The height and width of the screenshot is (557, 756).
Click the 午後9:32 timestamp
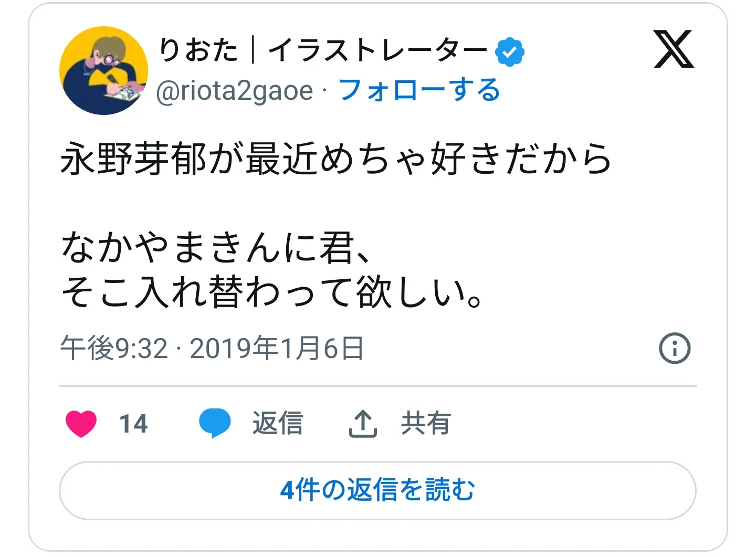tap(114, 348)
